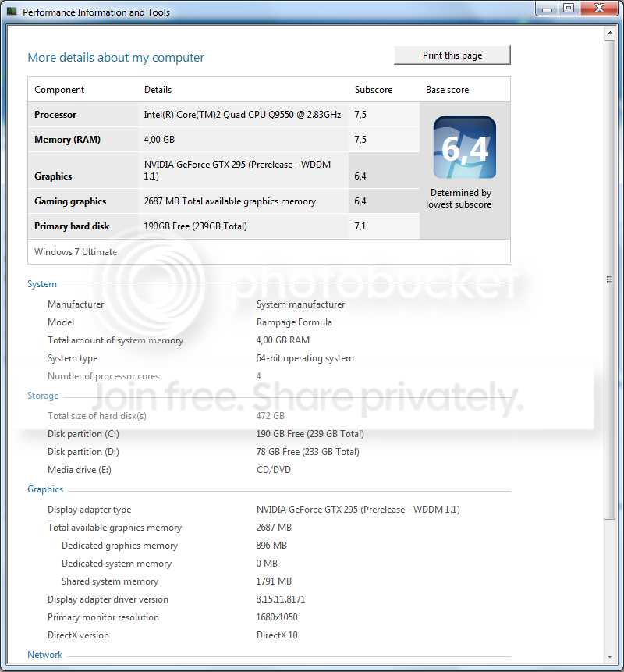The height and width of the screenshot is (672, 624).
Task: Click the CD/DVD value
Action: [274, 470]
